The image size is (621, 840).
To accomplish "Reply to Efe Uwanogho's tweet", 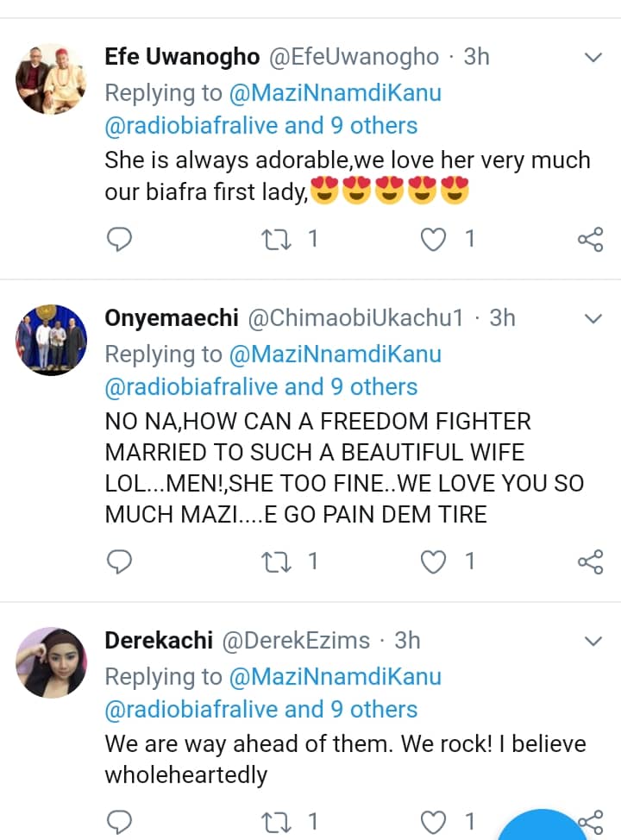I will pyautogui.click(x=118, y=239).
